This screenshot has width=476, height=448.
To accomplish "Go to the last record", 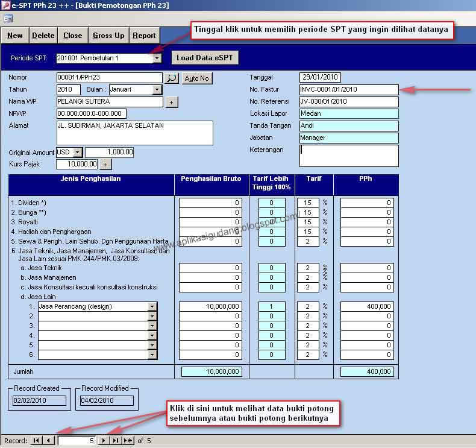I will pos(115,440).
